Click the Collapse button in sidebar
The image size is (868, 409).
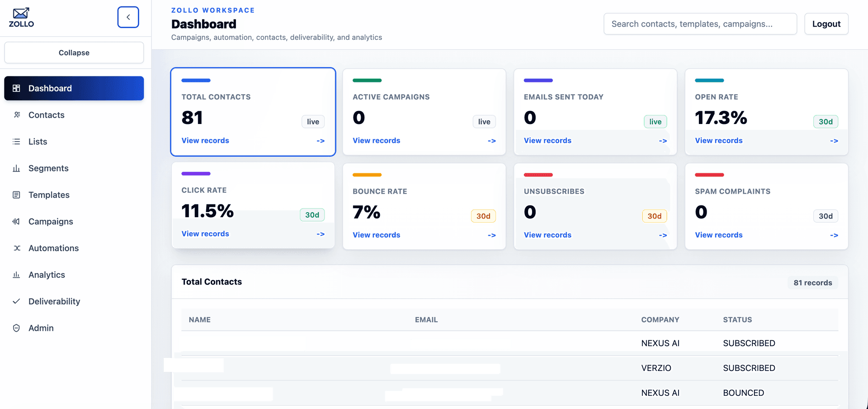(74, 52)
